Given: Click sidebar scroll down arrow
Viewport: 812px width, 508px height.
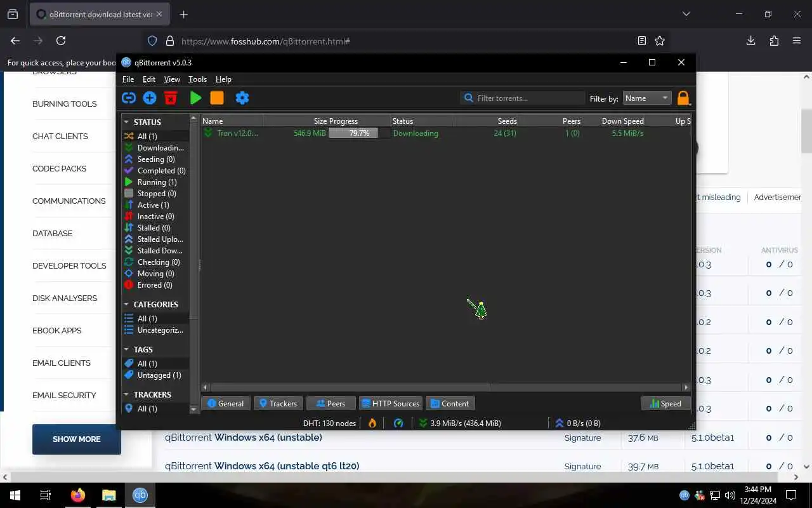Looking at the screenshot, I should 193,410.
